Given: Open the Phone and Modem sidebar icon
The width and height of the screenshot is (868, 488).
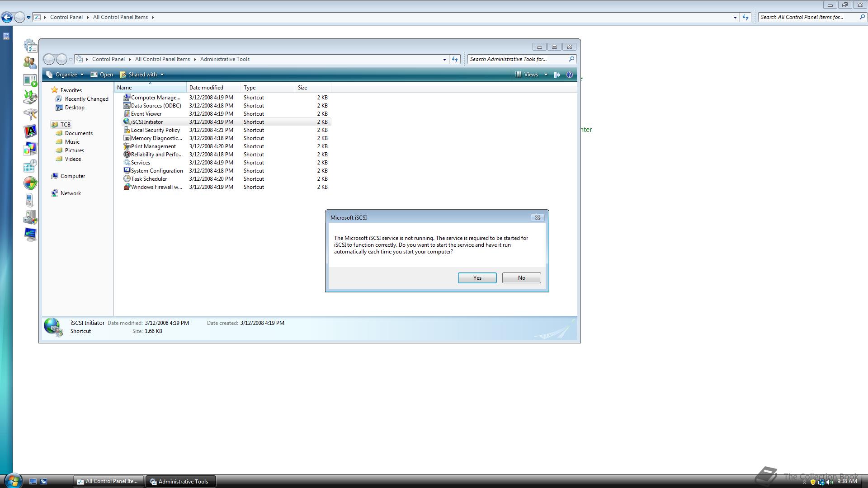Looking at the screenshot, I should (x=30, y=200).
